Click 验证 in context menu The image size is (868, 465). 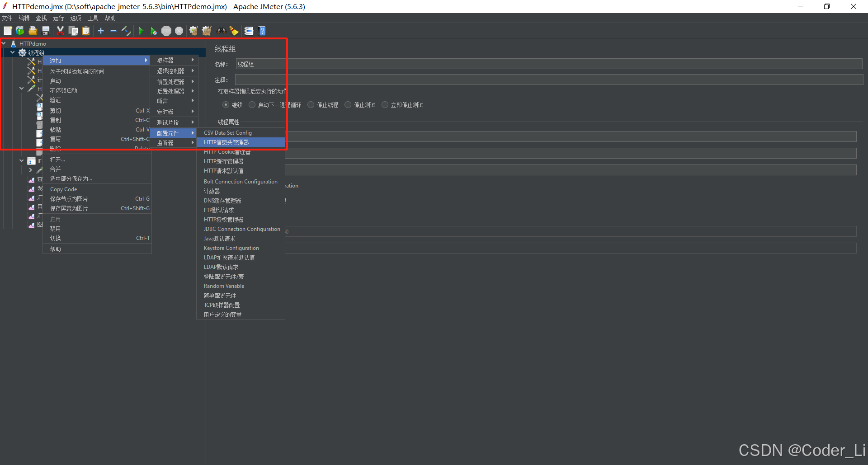[x=97, y=100]
